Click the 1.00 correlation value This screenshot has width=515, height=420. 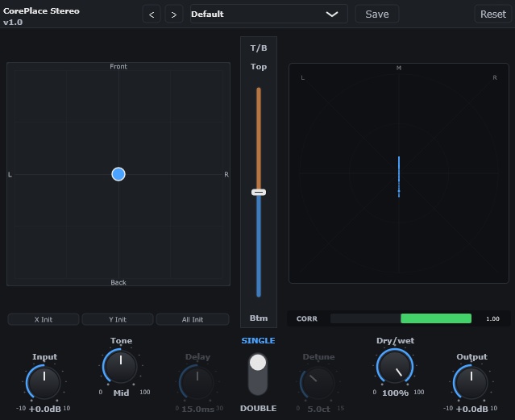[x=492, y=318]
